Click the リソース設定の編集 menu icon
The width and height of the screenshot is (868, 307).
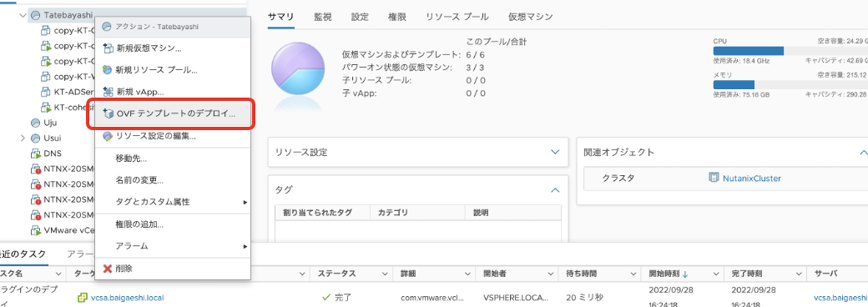tap(108, 135)
